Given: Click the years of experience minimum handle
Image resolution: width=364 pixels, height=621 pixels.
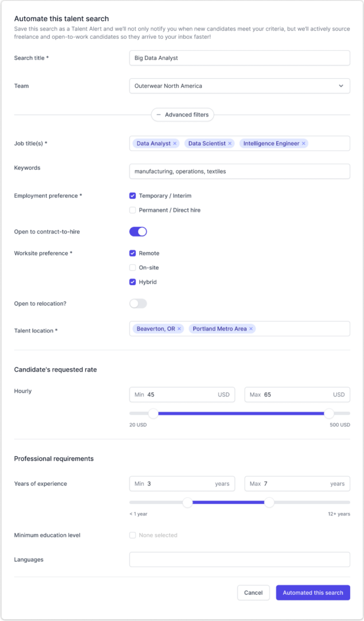Looking at the screenshot, I should click(188, 502).
